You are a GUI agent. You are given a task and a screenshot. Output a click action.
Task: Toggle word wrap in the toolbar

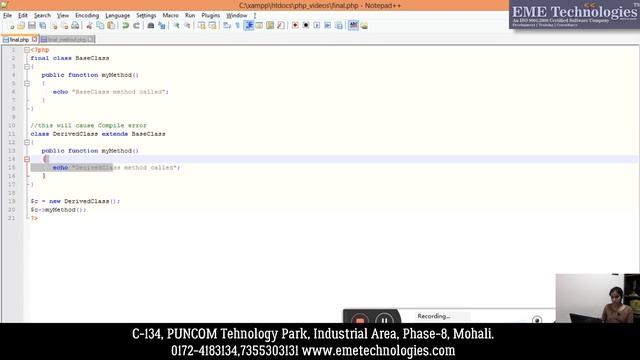(x=227, y=26)
